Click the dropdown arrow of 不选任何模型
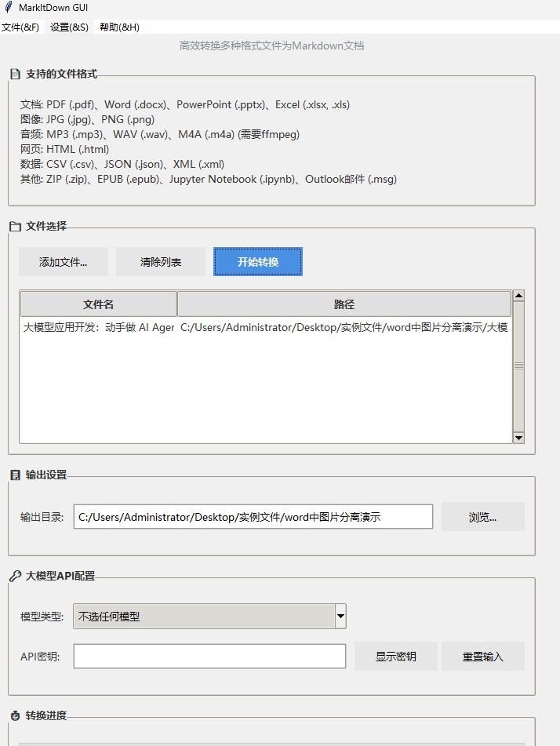 [x=340, y=617]
